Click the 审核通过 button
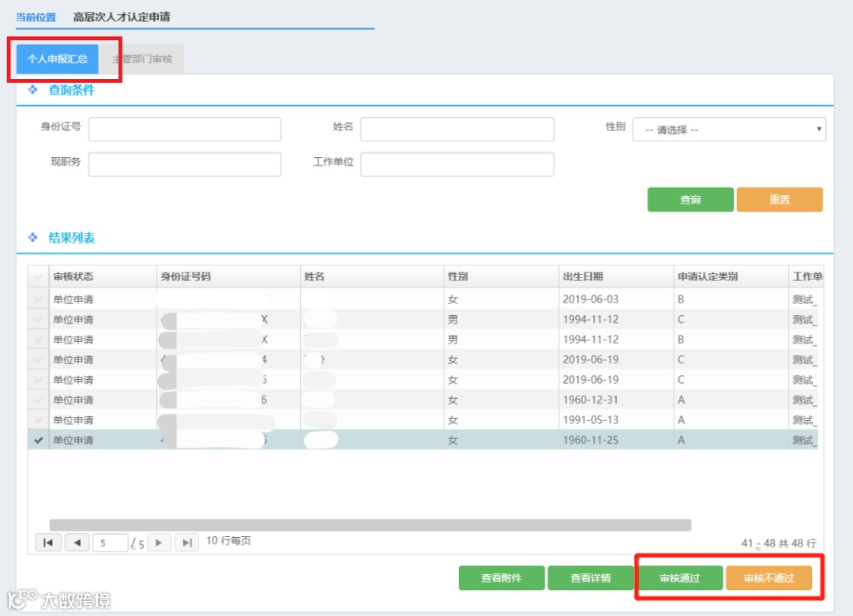This screenshot has width=853, height=616. coord(680,578)
